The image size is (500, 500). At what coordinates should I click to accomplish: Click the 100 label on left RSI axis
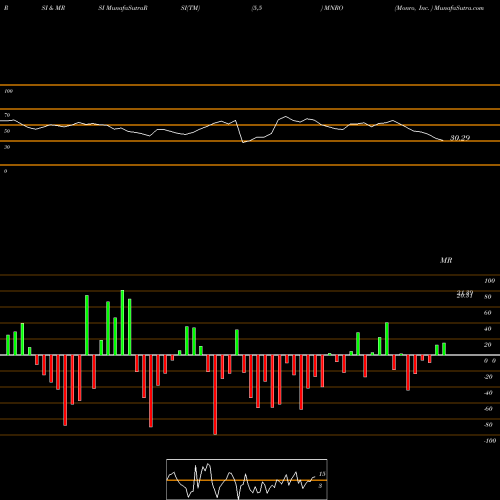[8, 91]
